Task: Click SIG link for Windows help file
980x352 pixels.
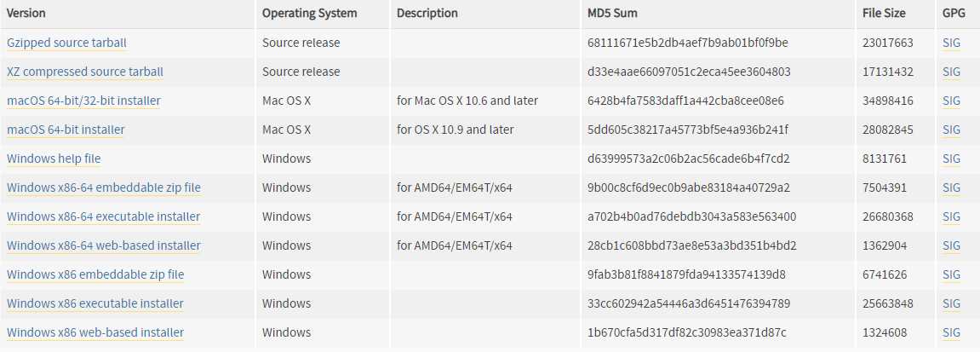Action: [x=951, y=159]
